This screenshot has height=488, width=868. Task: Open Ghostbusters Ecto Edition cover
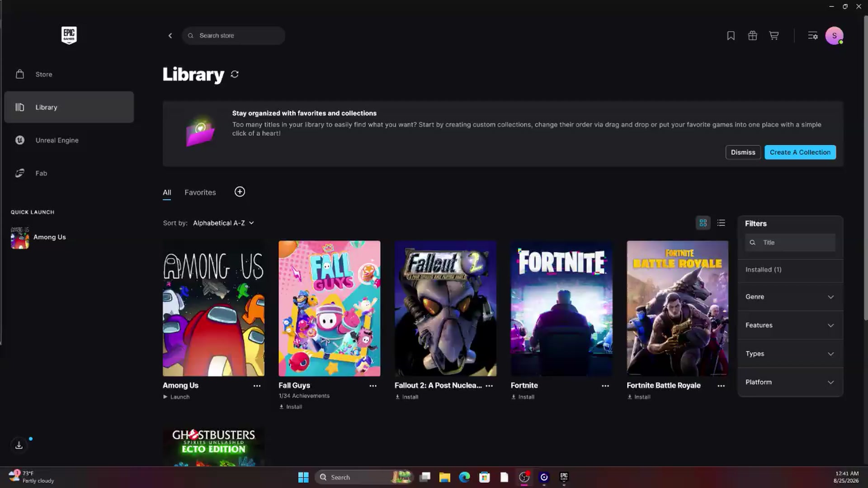(213, 446)
